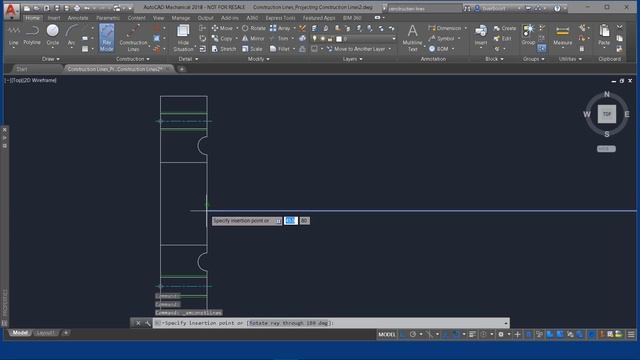Select the Fillet tool
The image size is (640, 360).
(280, 49)
